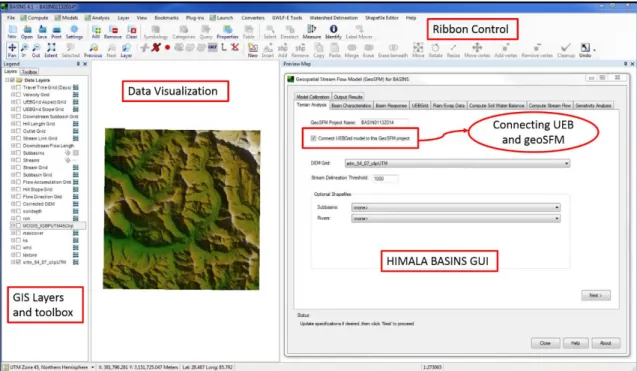Open the File menu
637x371 pixels.
tap(11, 18)
